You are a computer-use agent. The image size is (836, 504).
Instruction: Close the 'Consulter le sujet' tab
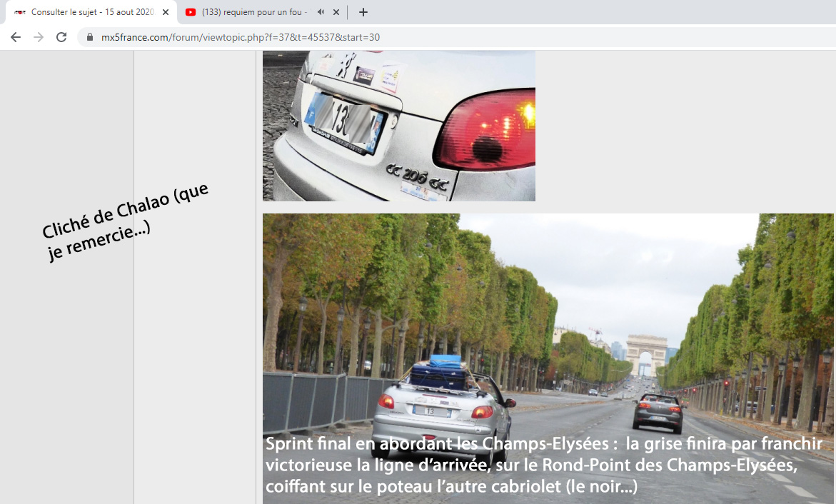(x=166, y=12)
